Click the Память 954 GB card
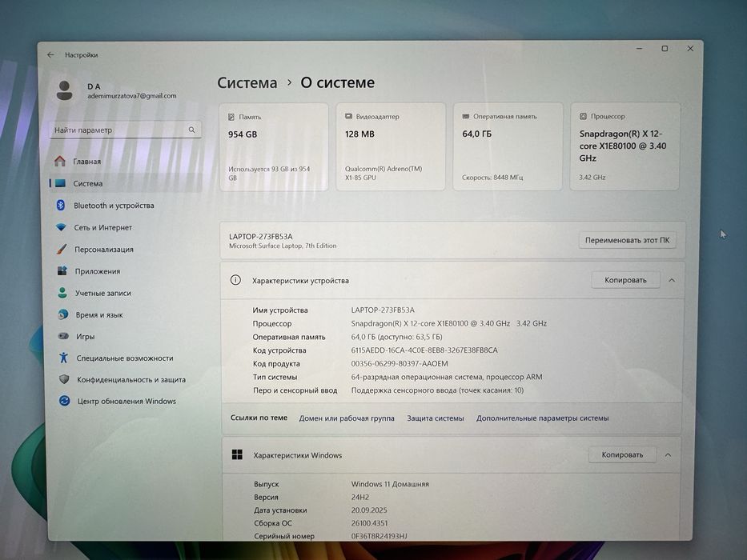Image resolution: width=747 pixels, height=560 pixels. click(x=274, y=146)
